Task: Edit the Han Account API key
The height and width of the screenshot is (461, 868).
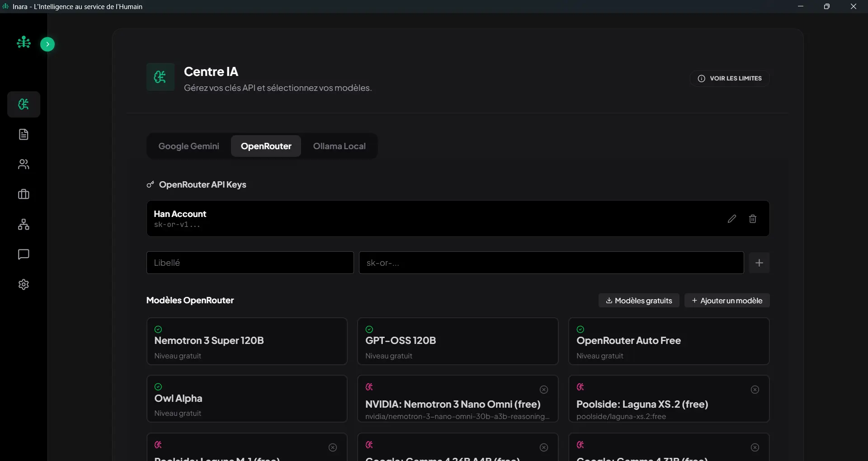Action: (732, 219)
